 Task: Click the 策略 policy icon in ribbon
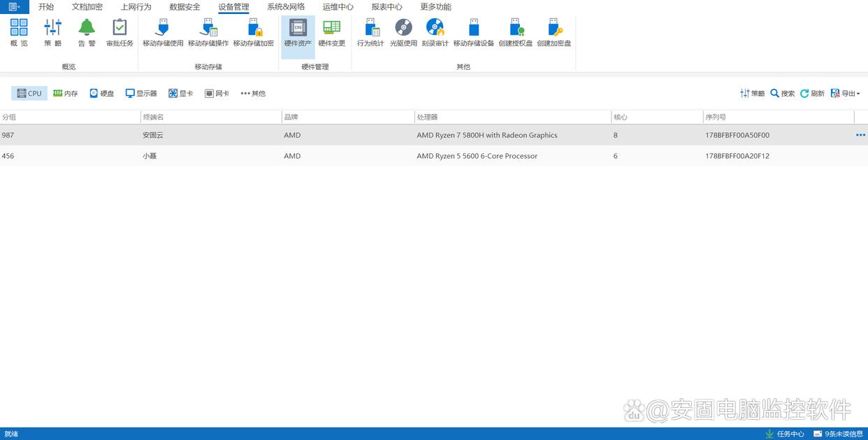(x=52, y=33)
